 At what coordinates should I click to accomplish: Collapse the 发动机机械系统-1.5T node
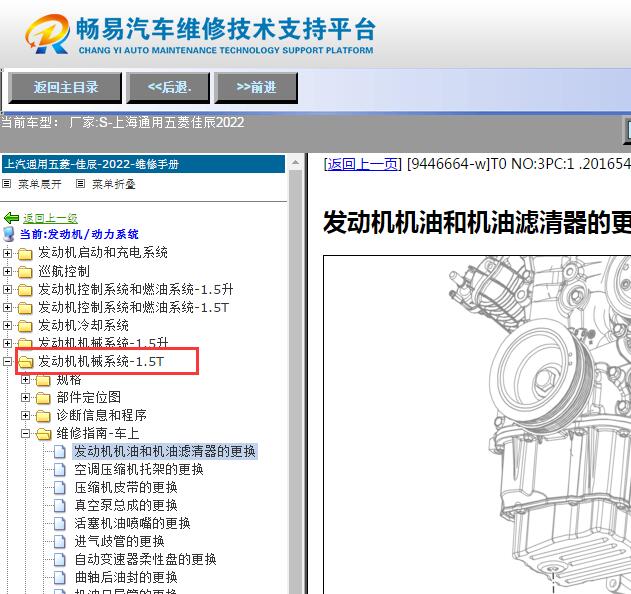tap(7, 361)
